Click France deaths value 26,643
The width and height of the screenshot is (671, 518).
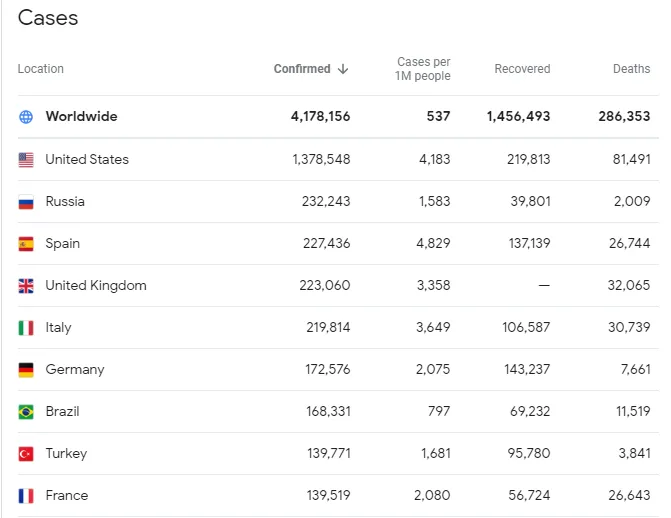[x=629, y=495]
